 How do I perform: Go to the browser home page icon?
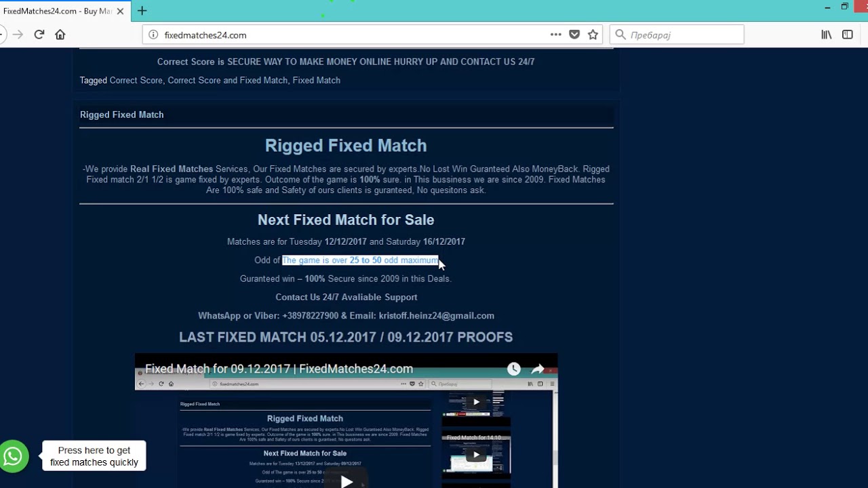pyautogui.click(x=60, y=35)
